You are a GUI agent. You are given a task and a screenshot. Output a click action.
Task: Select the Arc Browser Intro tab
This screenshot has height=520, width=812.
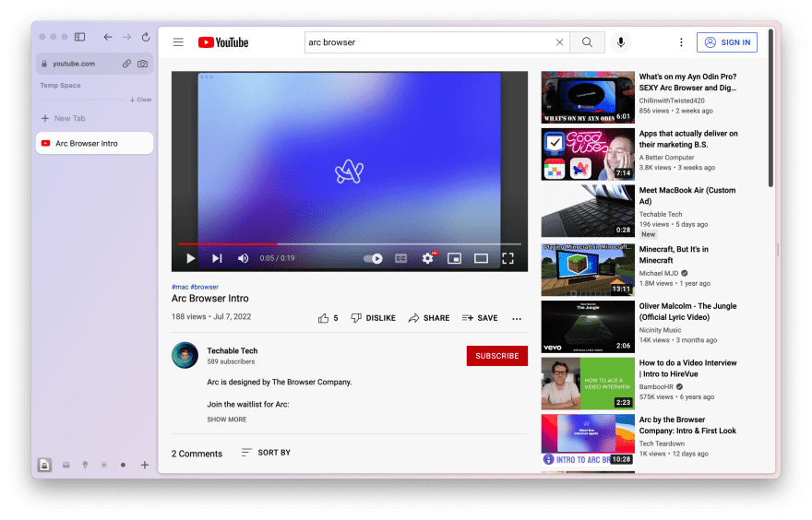tap(94, 143)
